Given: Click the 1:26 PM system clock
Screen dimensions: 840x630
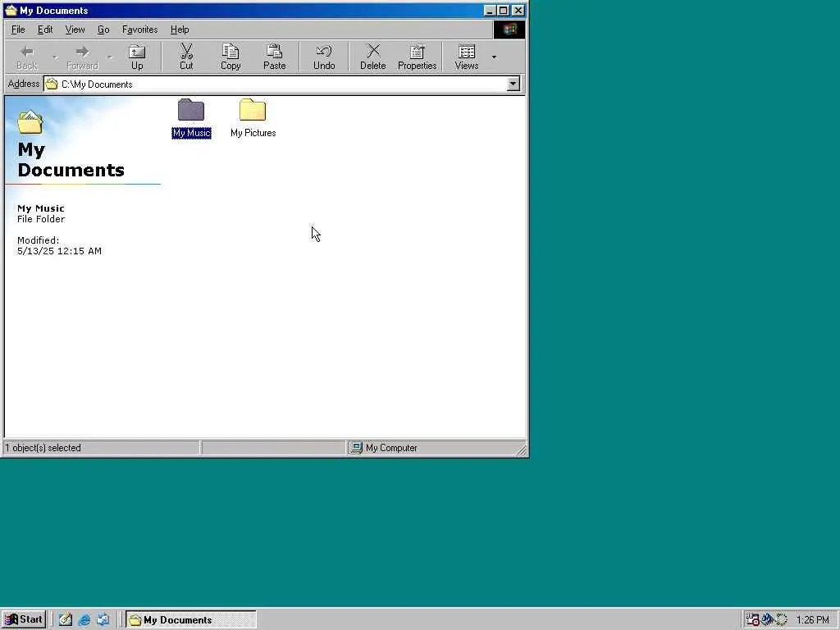Looking at the screenshot, I should click(813, 620).
